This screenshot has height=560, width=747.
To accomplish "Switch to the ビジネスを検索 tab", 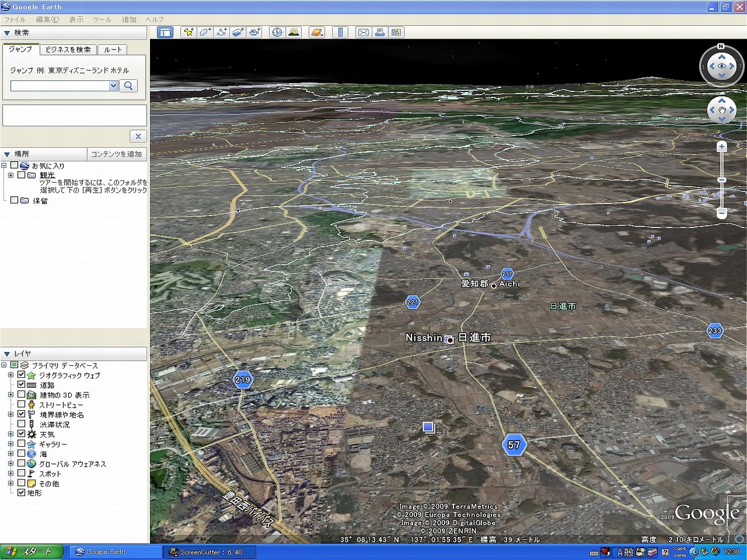I will click(x=68, y=49).
